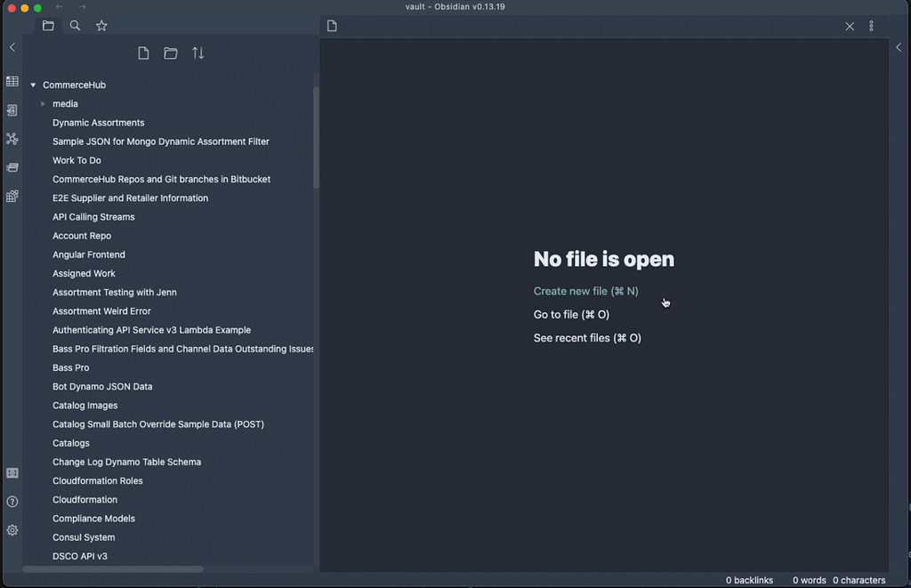The image size is (911, 588).
Task: Open the Bass Pro note
Action: (x=71, y=367)
